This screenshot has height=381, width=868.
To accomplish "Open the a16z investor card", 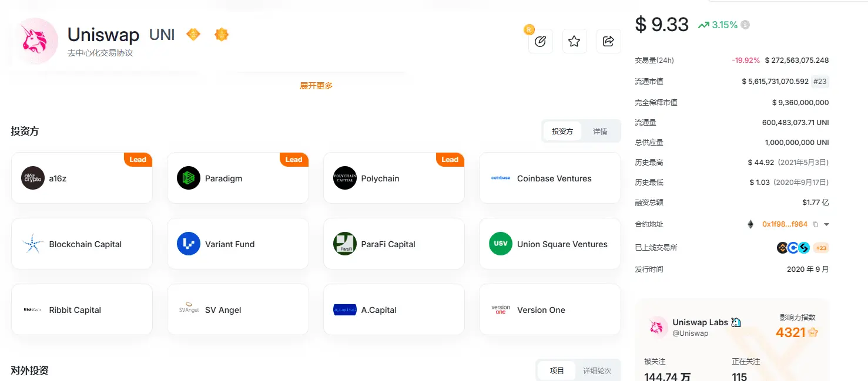I will point(82,178).
